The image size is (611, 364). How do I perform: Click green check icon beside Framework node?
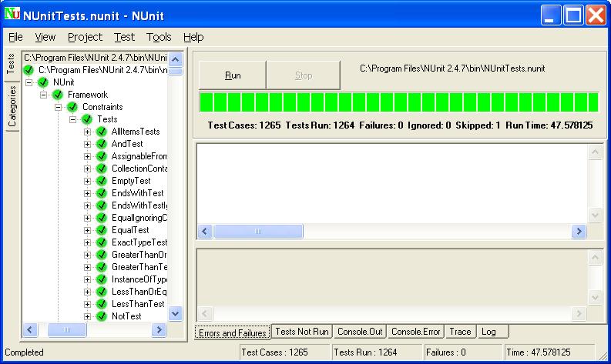point(58,95)
